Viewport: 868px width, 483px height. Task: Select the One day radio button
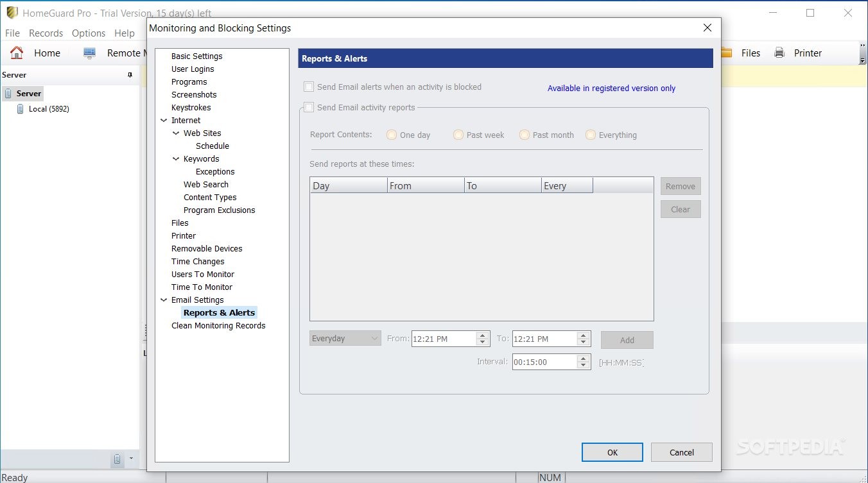(392, 135)
